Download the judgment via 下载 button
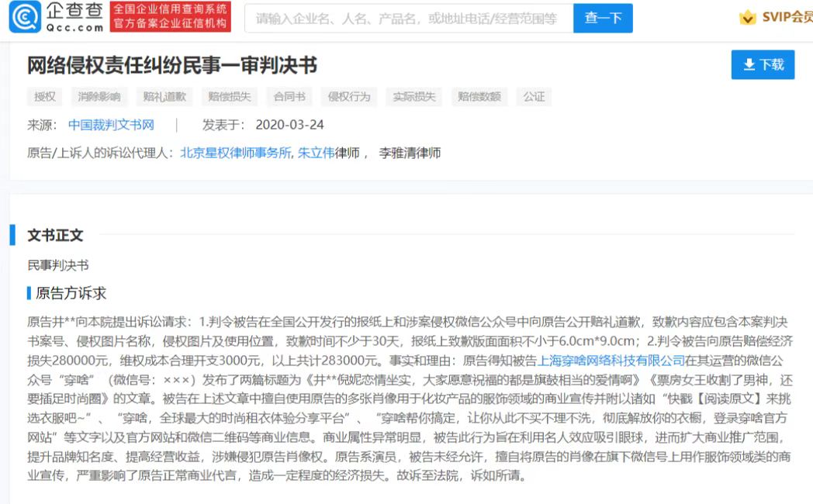 763,65
